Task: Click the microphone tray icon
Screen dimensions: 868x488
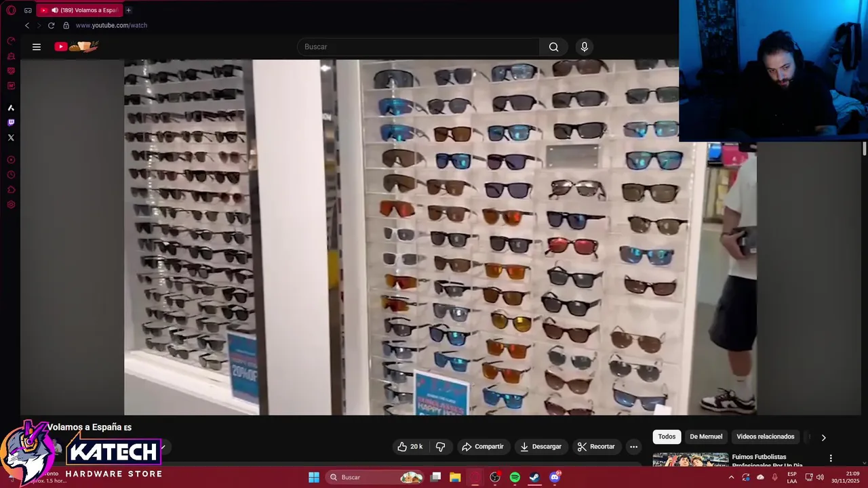Action: pyautogui.click(x=774, y=477)
